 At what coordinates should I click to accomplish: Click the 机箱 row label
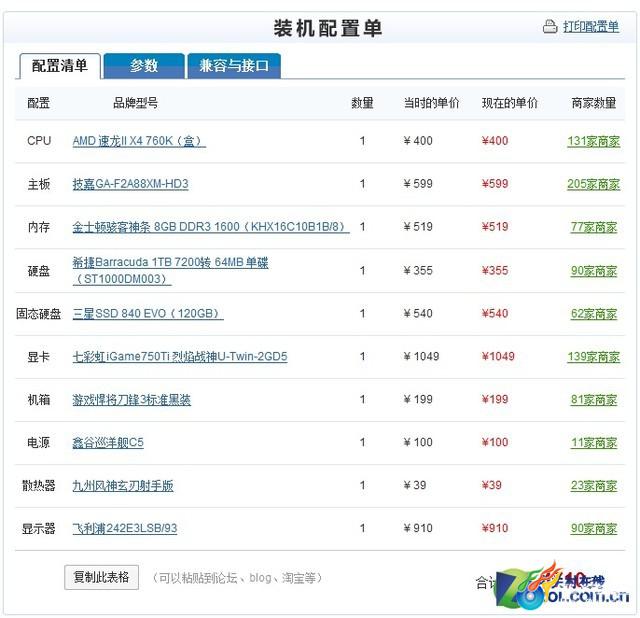coord(39,400)
